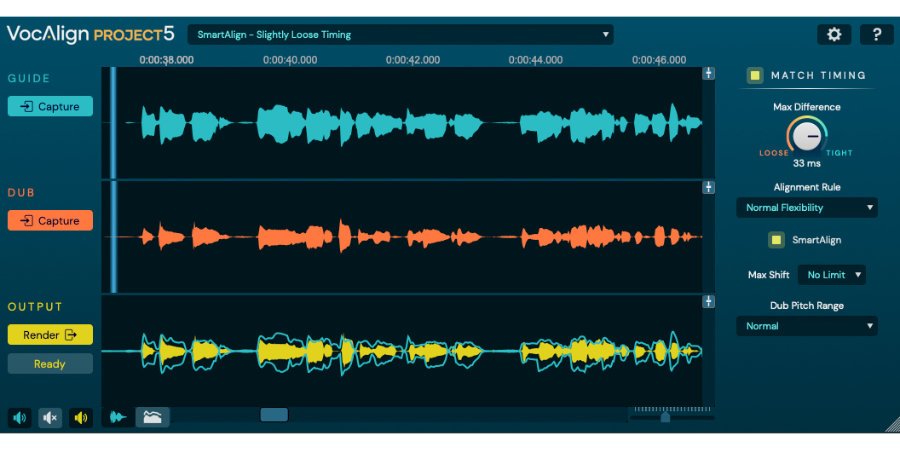
Task: Click the Dub Pitch Range label
Action: point(806,306)
